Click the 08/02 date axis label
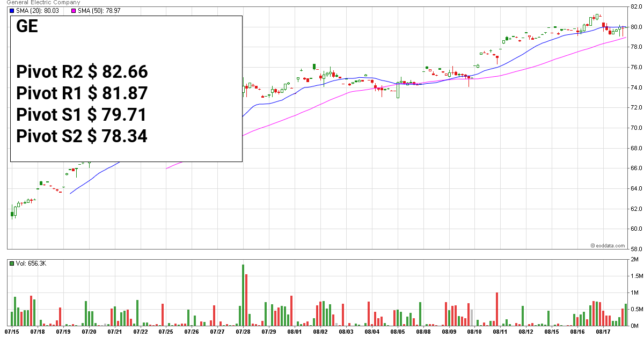The height and width of the screenshot is (337, 644). (320, 332)
